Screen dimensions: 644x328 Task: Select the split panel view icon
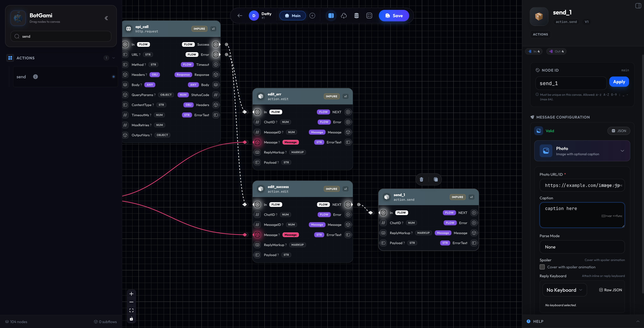click(331, 15)
